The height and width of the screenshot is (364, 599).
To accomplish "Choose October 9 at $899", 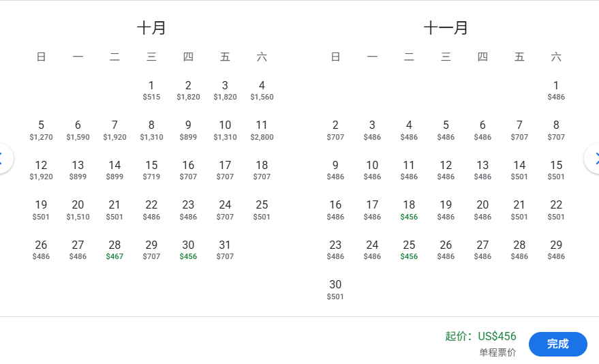I will click(188, 130).
